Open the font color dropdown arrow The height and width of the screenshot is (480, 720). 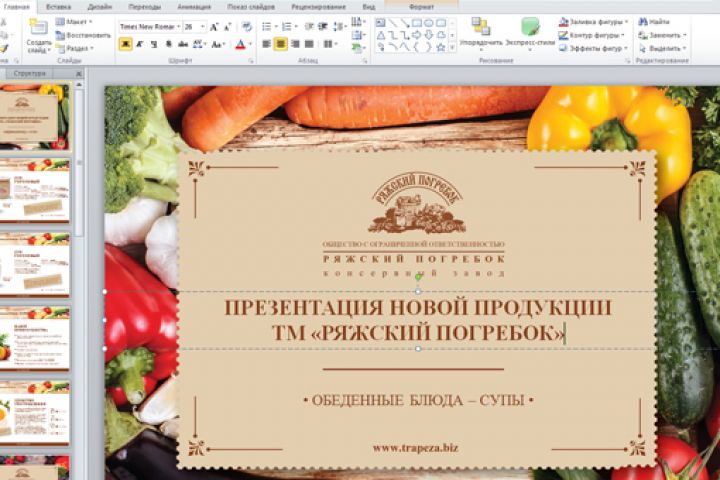point(250,44)
